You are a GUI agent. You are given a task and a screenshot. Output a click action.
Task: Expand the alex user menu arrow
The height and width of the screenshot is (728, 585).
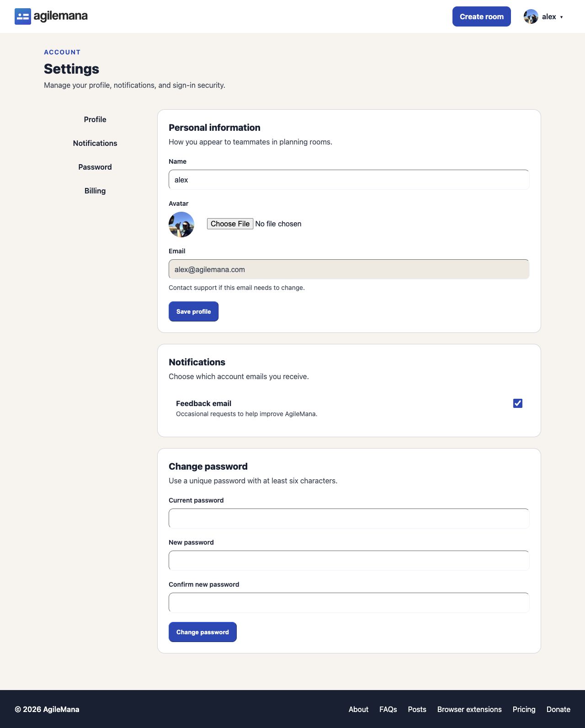[561, 17]
